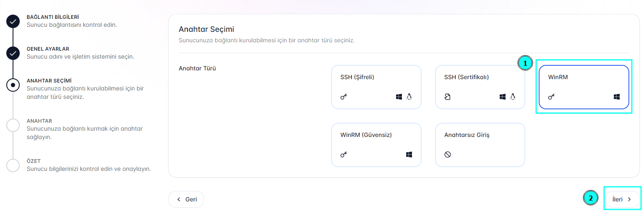Click key icon in WinRM (Güvensiz) card
This screenshot has width=644, height=214.
click(344, 155)
